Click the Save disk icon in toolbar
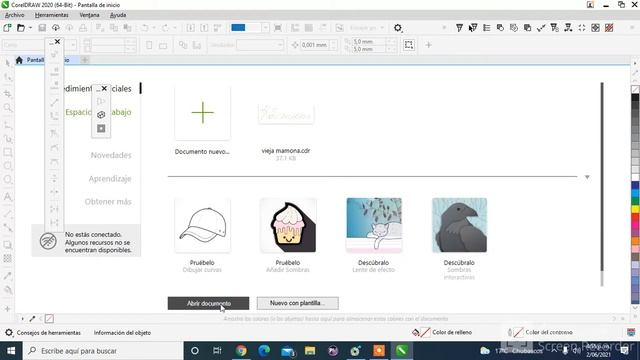Viewport: 640px width, 360px height. pyautogui.click(x=42, y=28)
